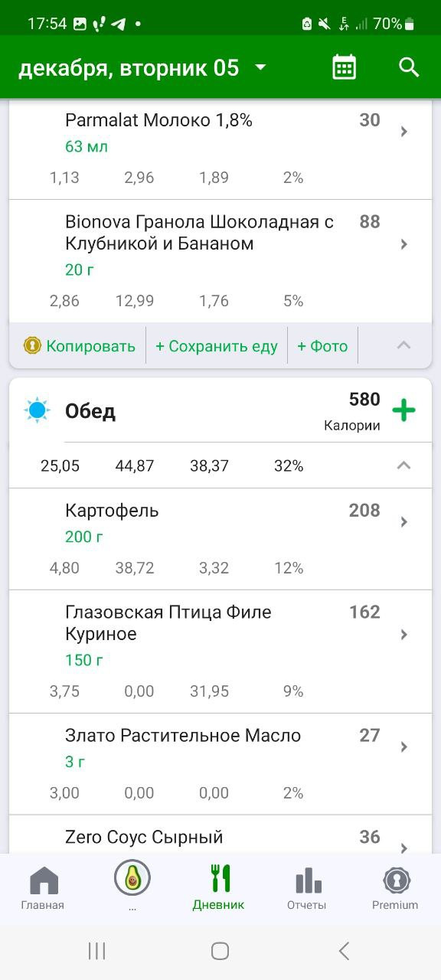
Task: Tap + Фото button
Action: (322, 346)
